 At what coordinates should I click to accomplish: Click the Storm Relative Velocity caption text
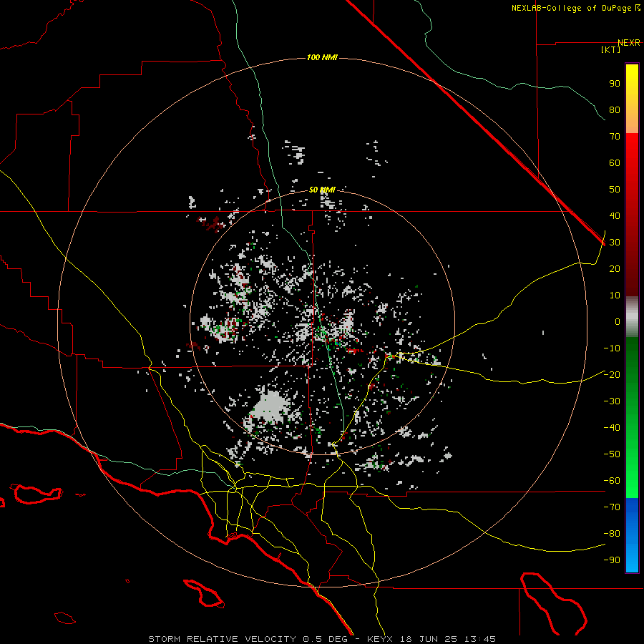click(322, 639)
